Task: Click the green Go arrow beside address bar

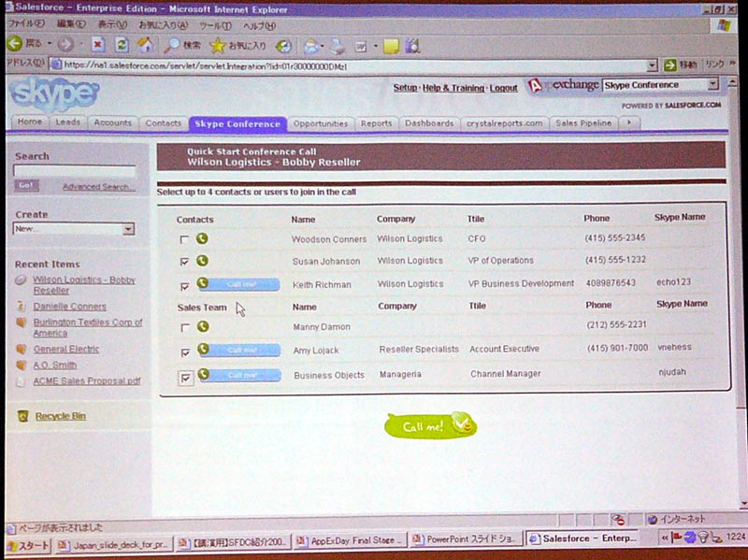Action: click(x=670, y=65)
